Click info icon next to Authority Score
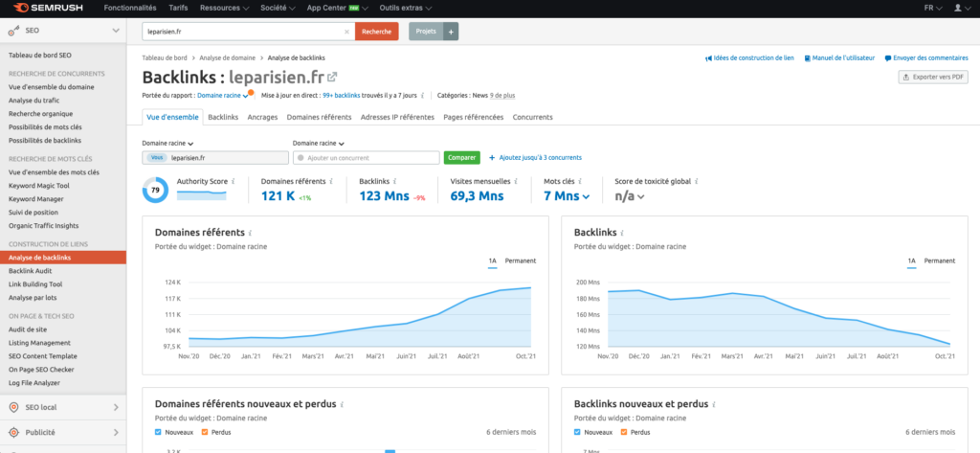Screen dimensions: 980x453 pyautogui.click(x=234, y=181)
